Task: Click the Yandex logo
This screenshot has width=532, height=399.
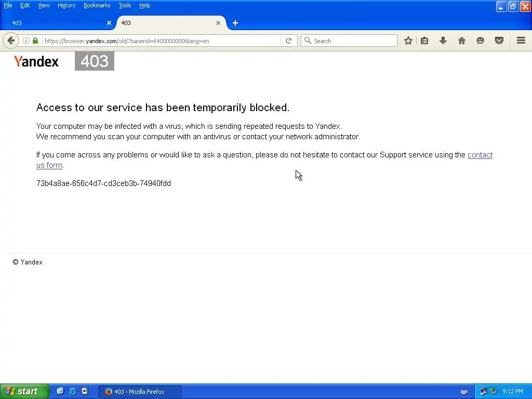Action: coord(36,61)
